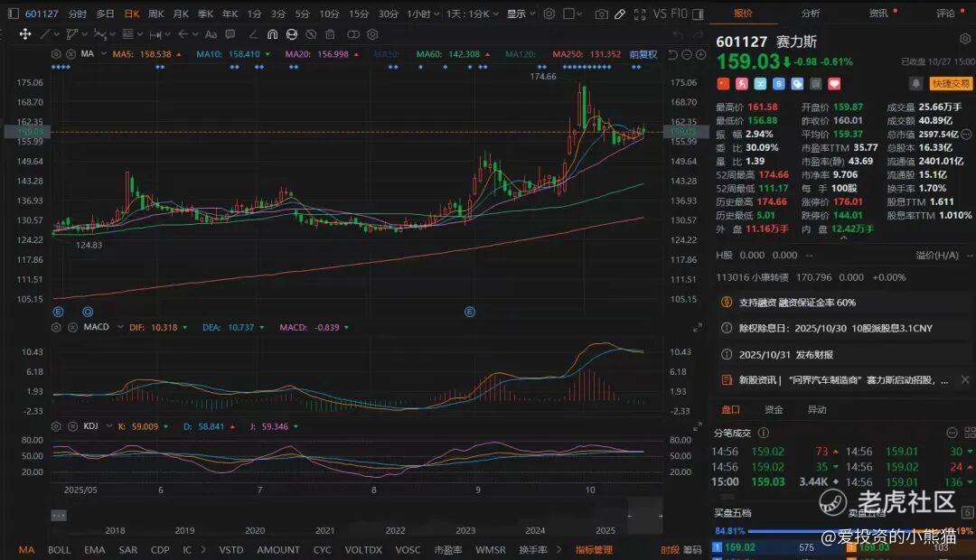Remove the MACD indicator panel

pyautogui.click(x=72, y=327)
